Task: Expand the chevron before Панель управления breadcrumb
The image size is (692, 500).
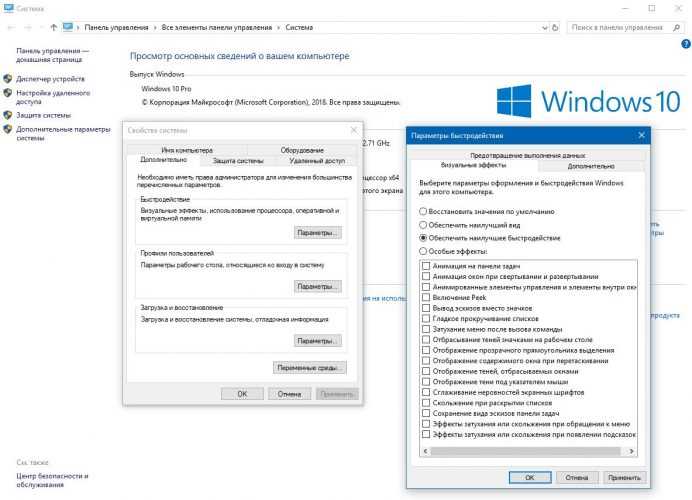Action: click(x=78, y=27)
